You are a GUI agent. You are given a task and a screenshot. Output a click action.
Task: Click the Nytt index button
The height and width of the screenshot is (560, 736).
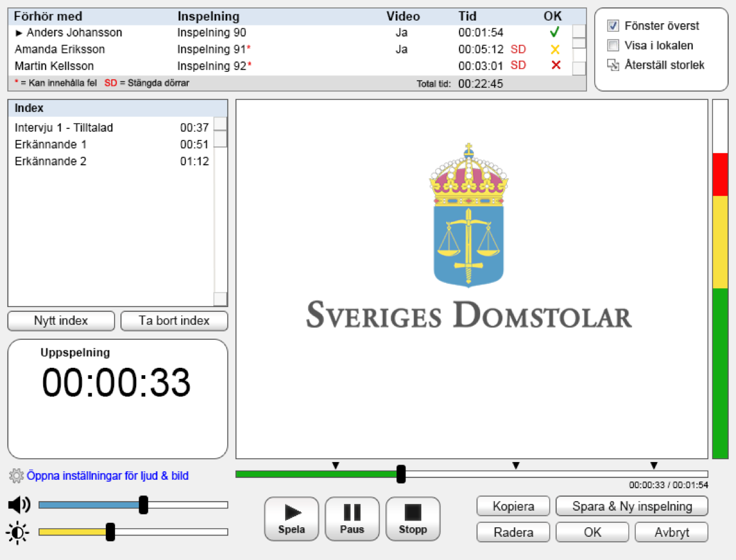tap(61, 321)
